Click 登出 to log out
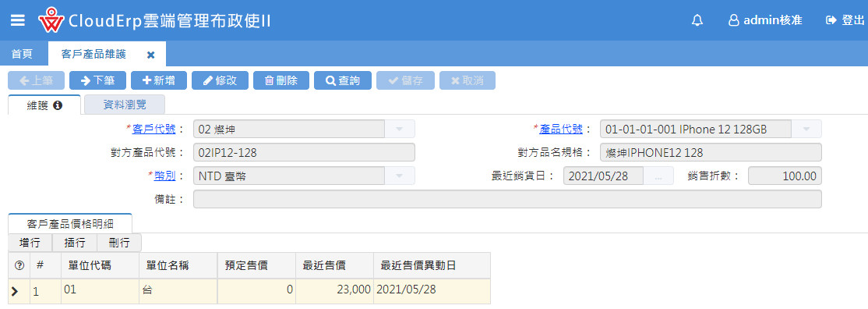 [x=845, y=20]
